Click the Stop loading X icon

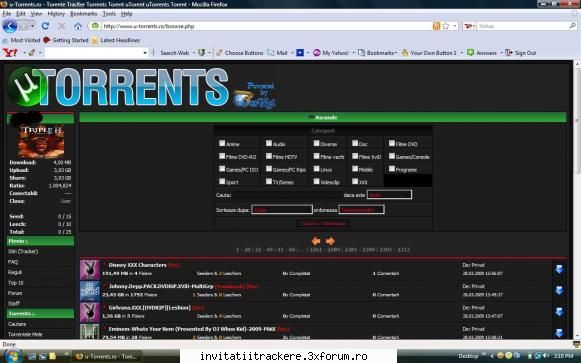[x=62, y=26]
